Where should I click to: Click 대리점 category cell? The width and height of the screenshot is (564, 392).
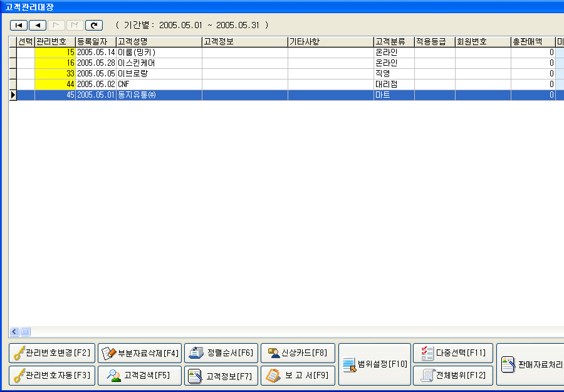[x=394, y=85]
